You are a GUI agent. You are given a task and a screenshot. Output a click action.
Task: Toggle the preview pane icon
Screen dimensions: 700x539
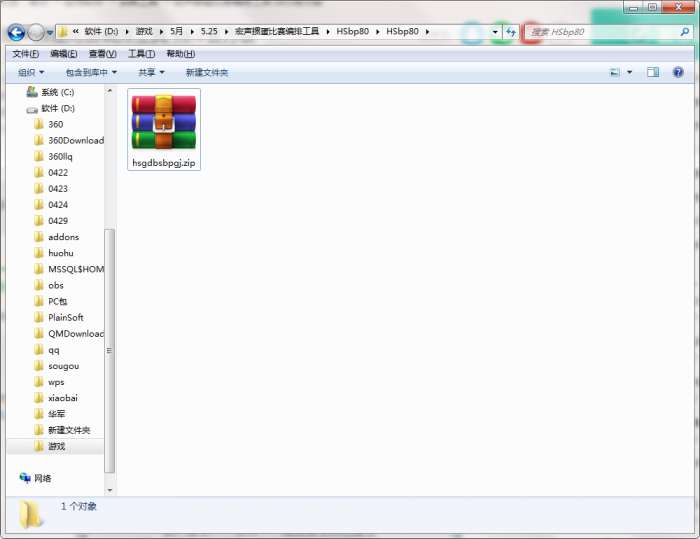coord(653,72)
